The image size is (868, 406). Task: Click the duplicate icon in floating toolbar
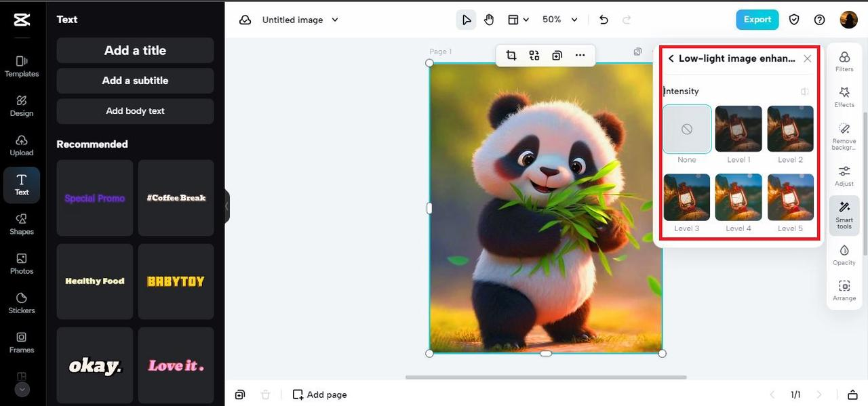click(557, 56)
